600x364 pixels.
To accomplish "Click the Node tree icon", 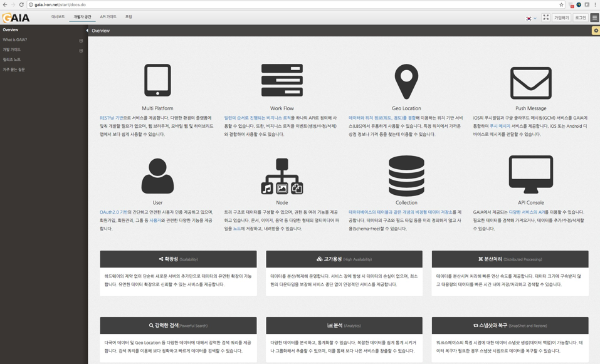I will pos(282,176).
